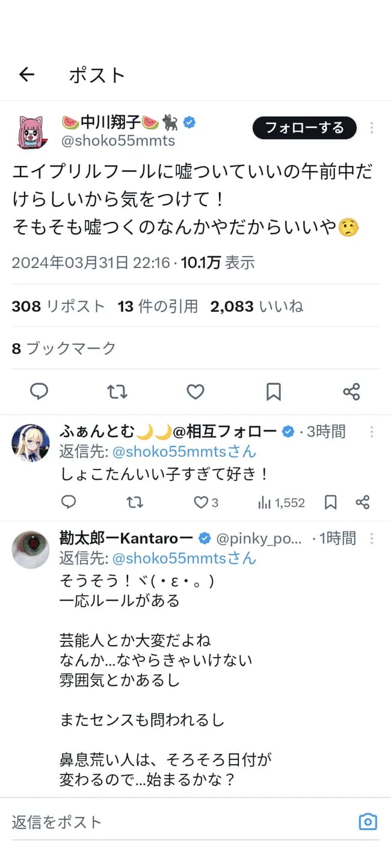Viewport: 391px width, 868px height.
Task: Click the 10.1万 views counter
Action: (x=192, y=263)
